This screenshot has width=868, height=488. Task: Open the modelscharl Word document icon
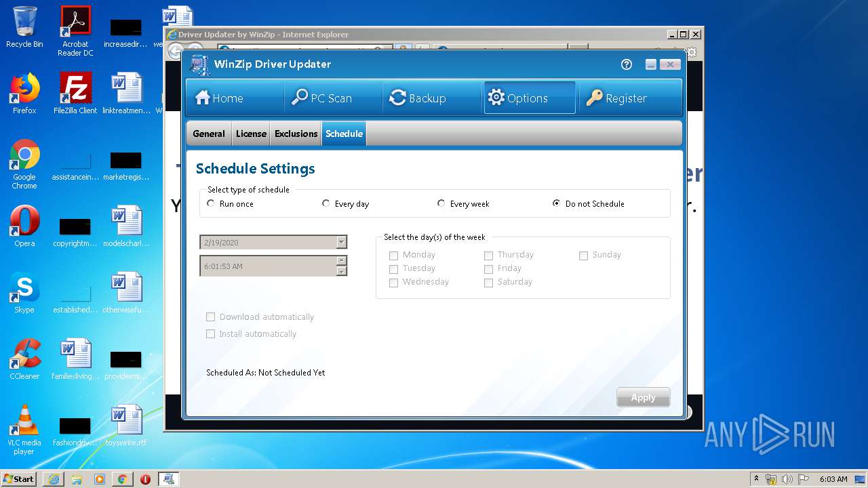pos(126,226)
